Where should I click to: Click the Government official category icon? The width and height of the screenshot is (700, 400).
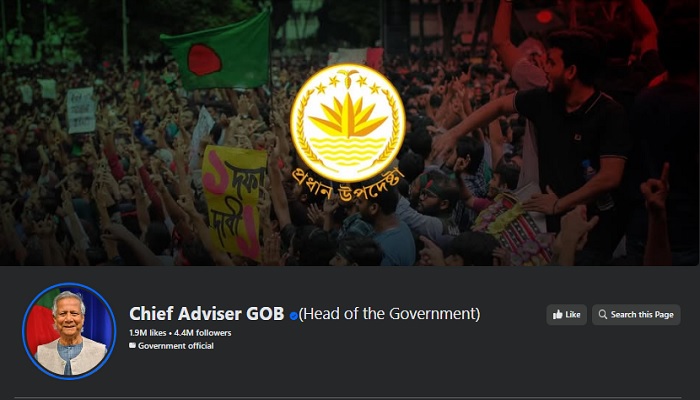(x=132, y=346)
